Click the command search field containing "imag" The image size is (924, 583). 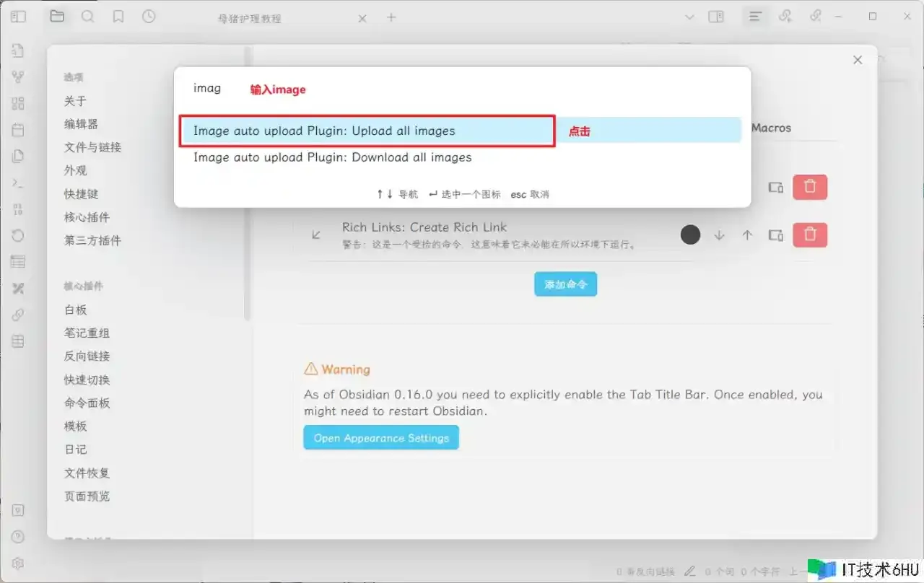462,89
